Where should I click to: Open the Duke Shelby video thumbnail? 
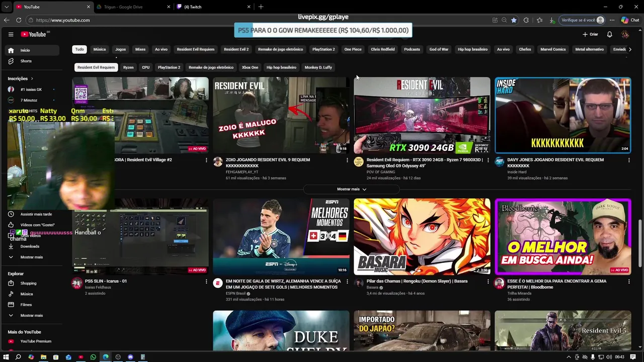(281, 331)
